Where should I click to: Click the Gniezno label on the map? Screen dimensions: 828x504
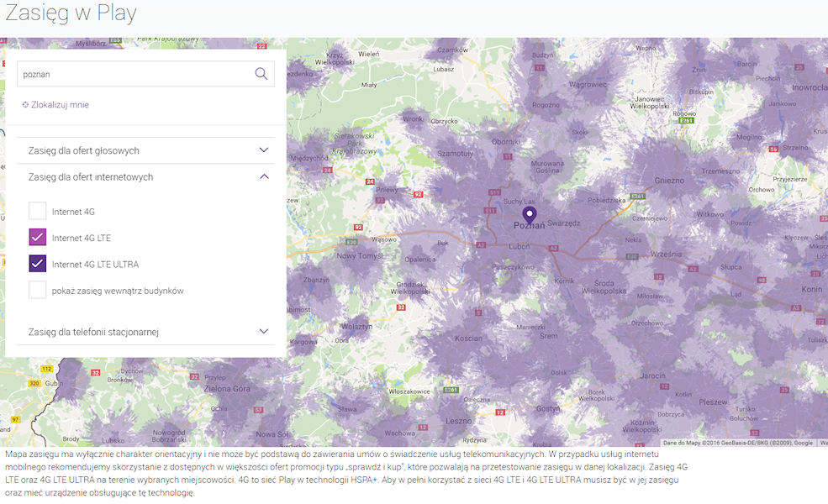(669, 181)
